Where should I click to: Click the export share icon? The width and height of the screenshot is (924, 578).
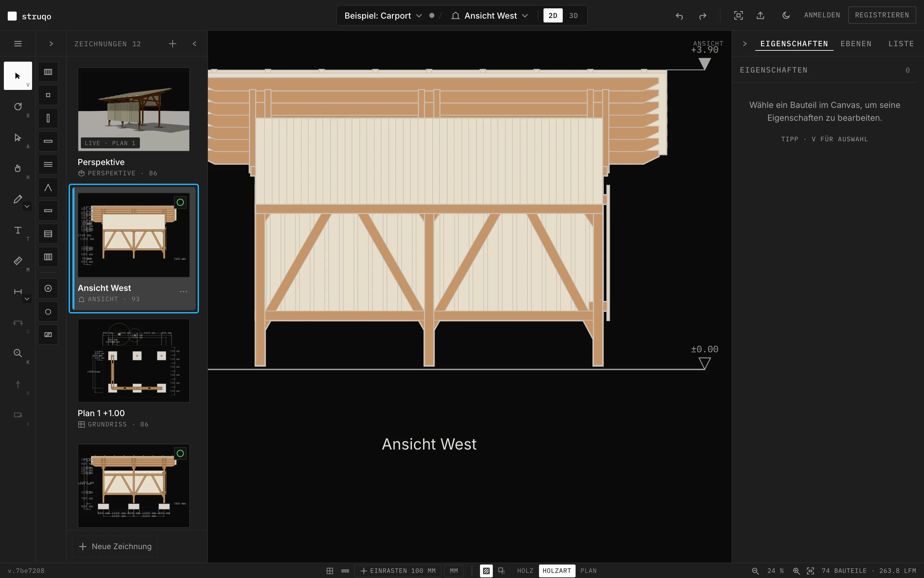click(761, 15)
